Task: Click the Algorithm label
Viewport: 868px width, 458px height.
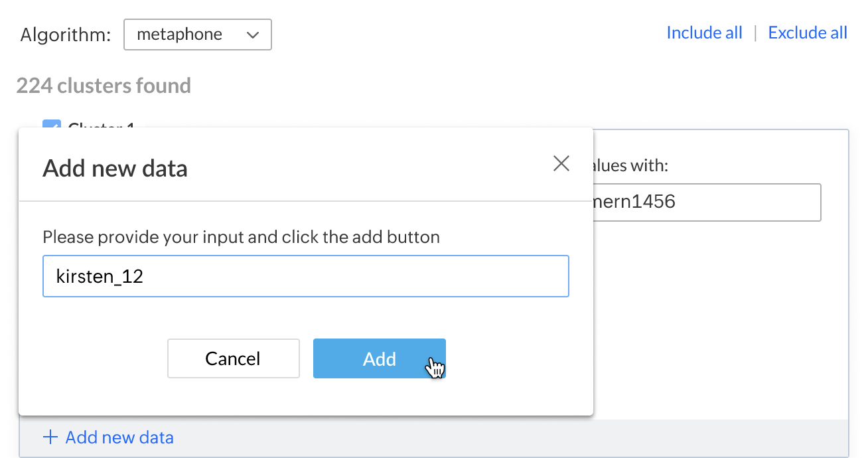Action: tap(66, 35)
